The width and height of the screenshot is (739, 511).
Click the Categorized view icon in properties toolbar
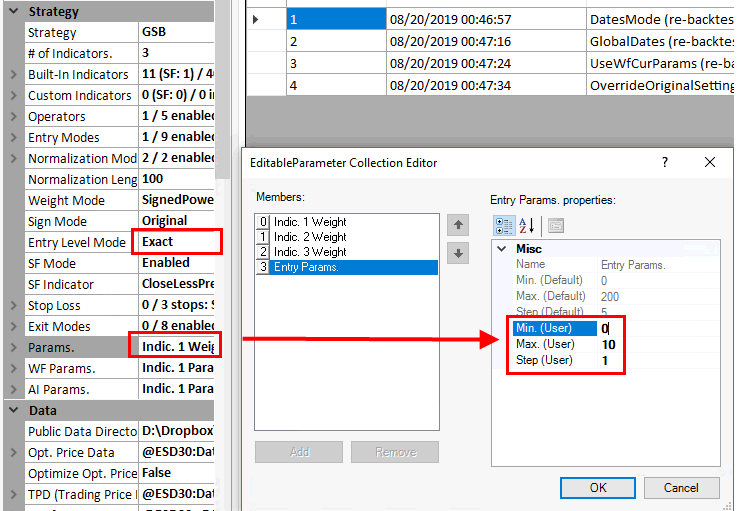(504, 226)
